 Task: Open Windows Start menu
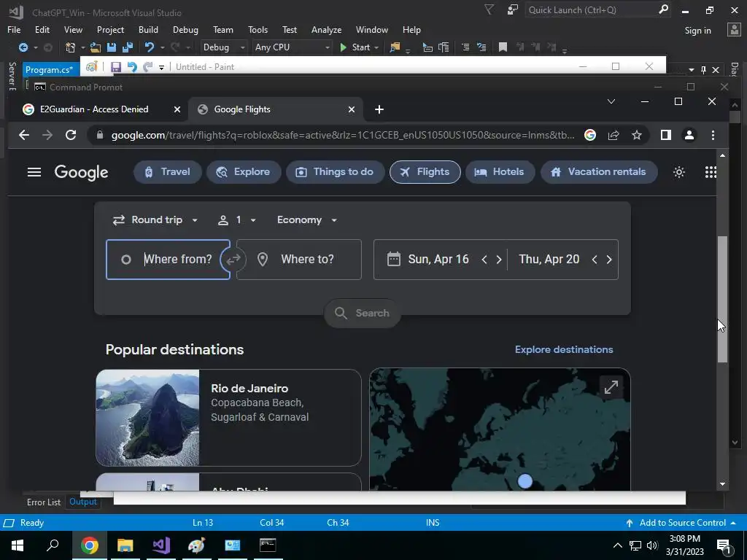pyautogui.click(x=18, y=545)
